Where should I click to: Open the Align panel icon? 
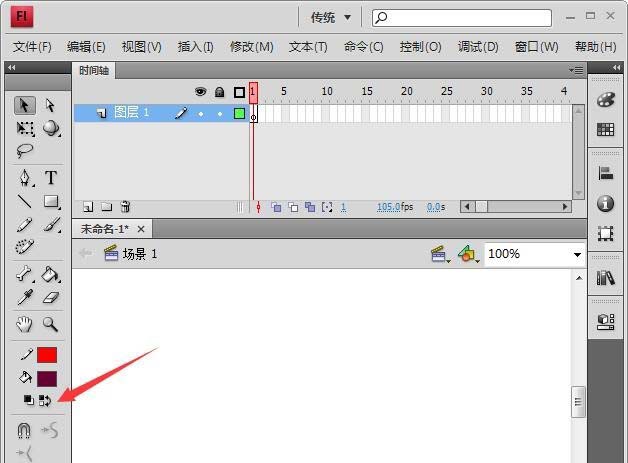(x=605, y=173)
